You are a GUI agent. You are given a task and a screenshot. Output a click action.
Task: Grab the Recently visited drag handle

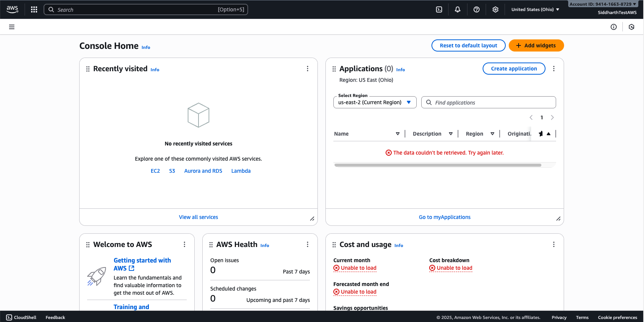(88, 69)
